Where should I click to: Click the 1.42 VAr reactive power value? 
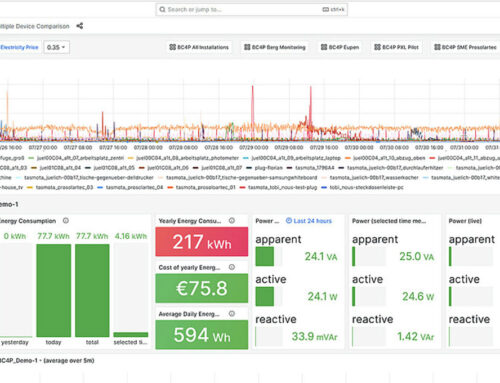pos(416,336)
